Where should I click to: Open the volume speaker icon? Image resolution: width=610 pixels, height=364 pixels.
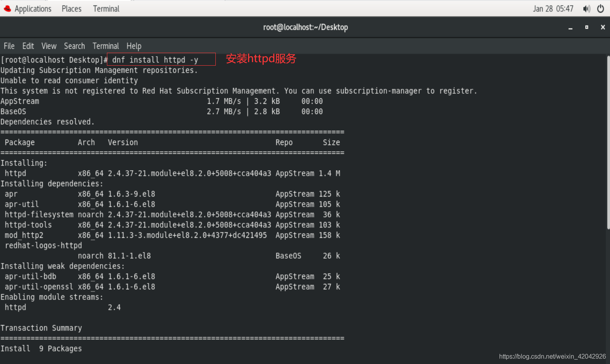587,9
